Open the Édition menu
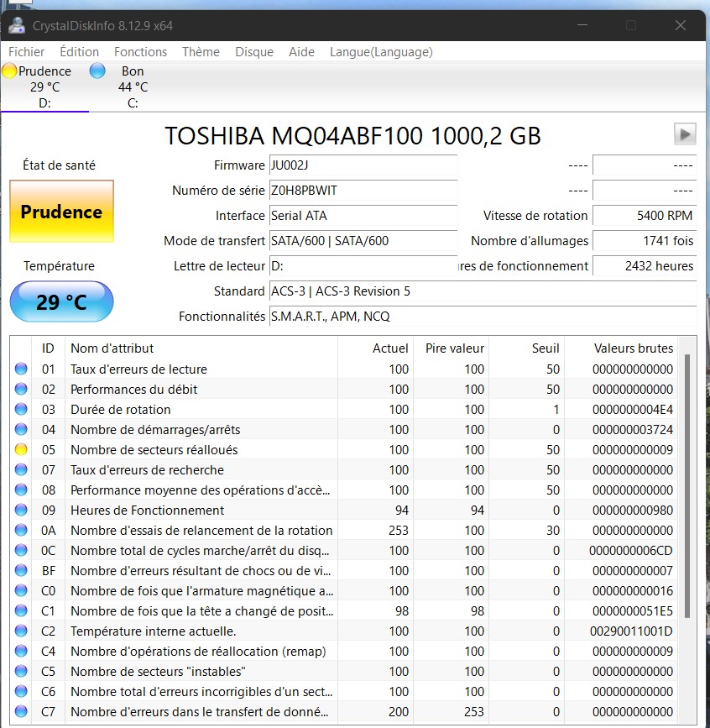 tap(80, 51)
